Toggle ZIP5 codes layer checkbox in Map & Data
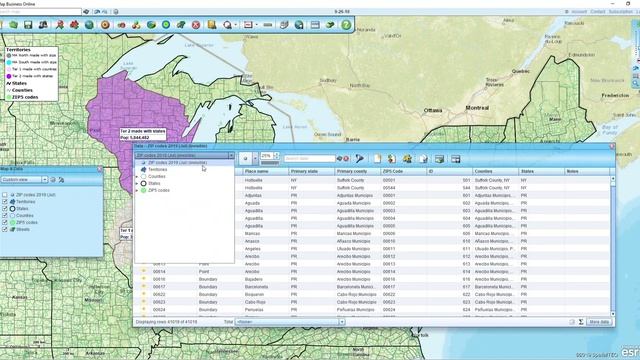 (x=4, y=222)
